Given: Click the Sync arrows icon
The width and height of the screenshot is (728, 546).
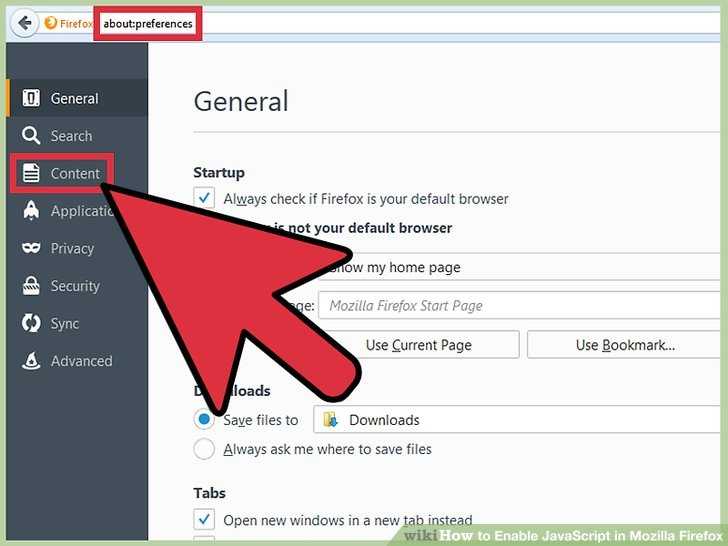Looking at the screenshot, I should point(31,323).
